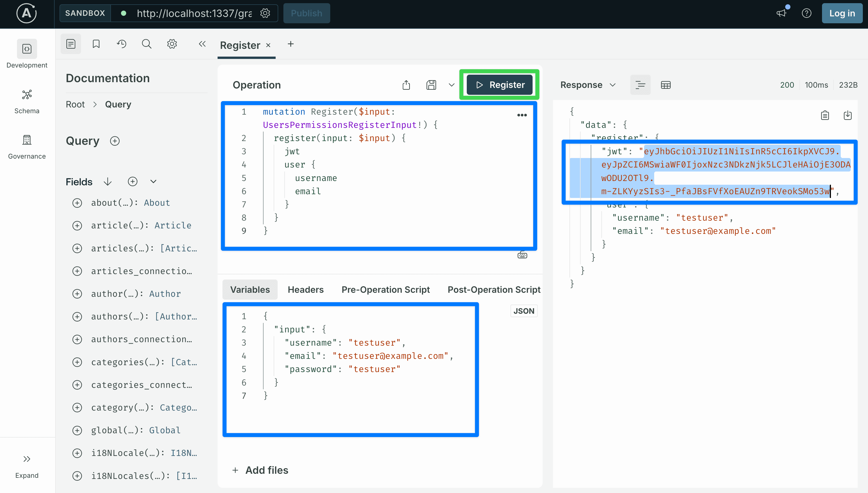Click the share operation icon
Image resolution: width=868 pixels, height=493 pixels.
(406, 85)
